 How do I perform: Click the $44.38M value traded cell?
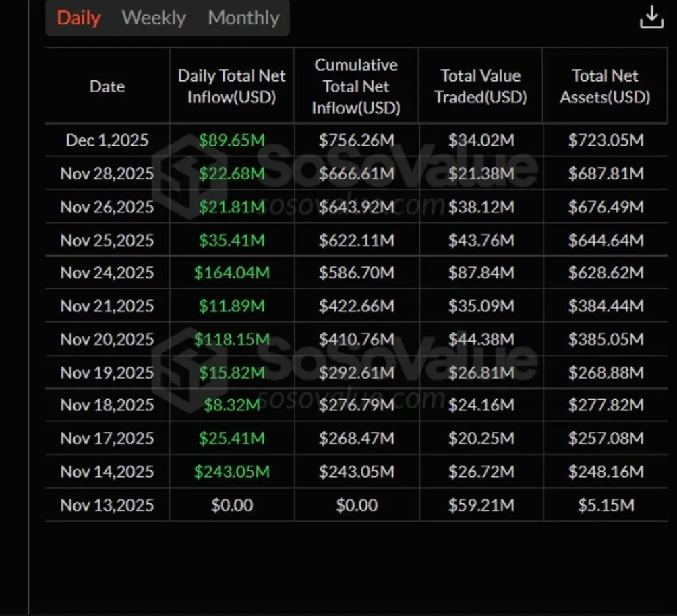tap(481, 339)
